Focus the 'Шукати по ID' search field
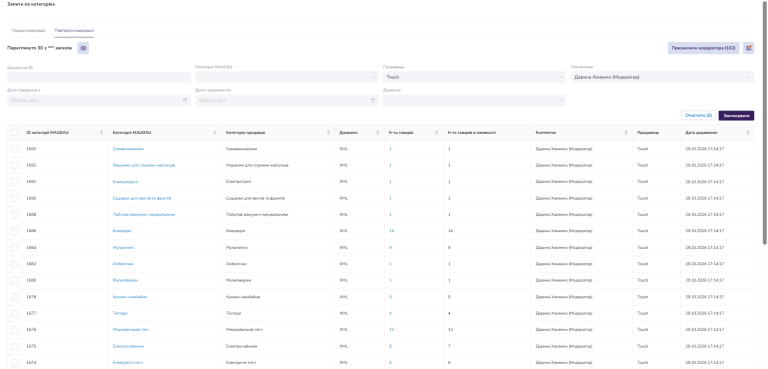Screen dimensions: 768x369 [x=98, y=77]
